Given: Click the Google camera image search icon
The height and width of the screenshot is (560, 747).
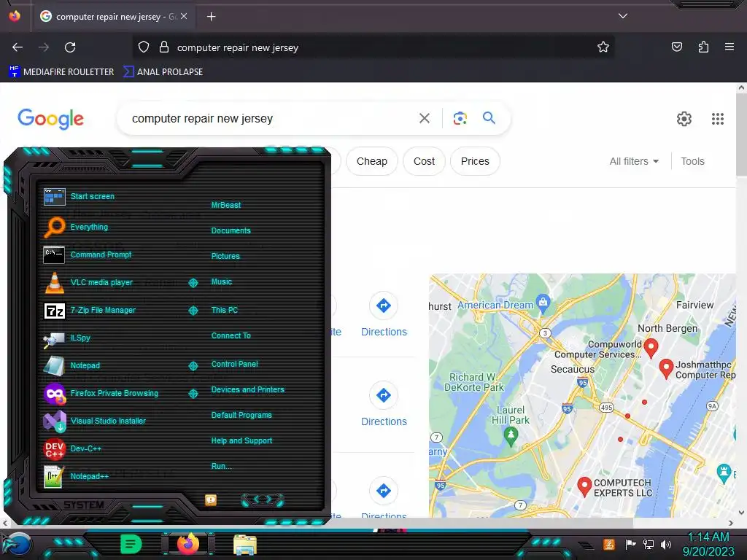Looking at the screenshot, I should [x=460, y=118].
